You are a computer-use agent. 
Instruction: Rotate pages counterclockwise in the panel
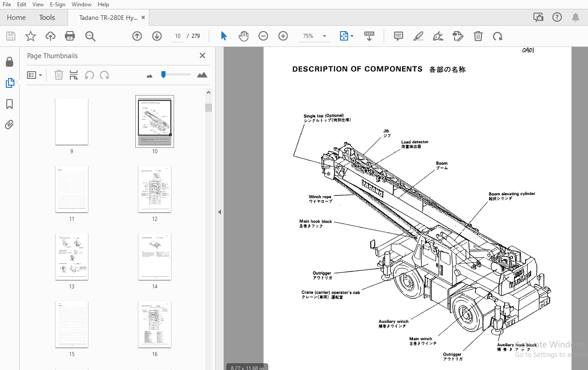[89, 75]
